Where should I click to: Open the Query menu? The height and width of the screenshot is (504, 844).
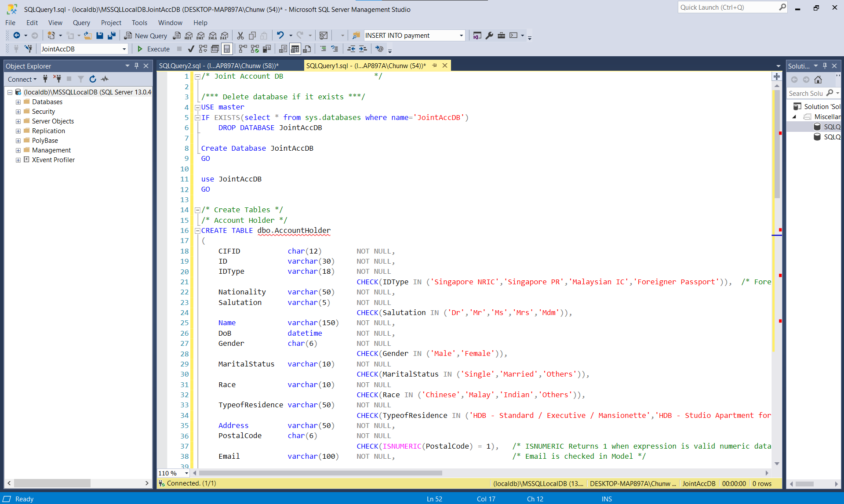coord(81,23)
